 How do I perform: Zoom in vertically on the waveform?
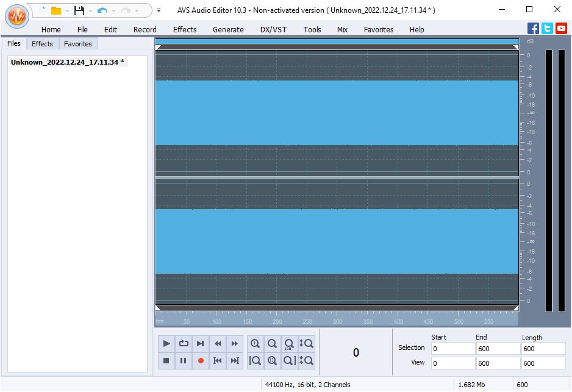coord(306,343)
